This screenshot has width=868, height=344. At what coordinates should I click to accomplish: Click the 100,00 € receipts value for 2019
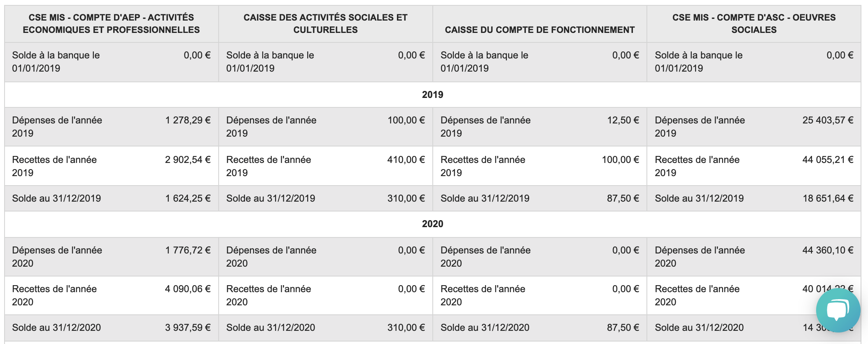click(x=620, y=160)
